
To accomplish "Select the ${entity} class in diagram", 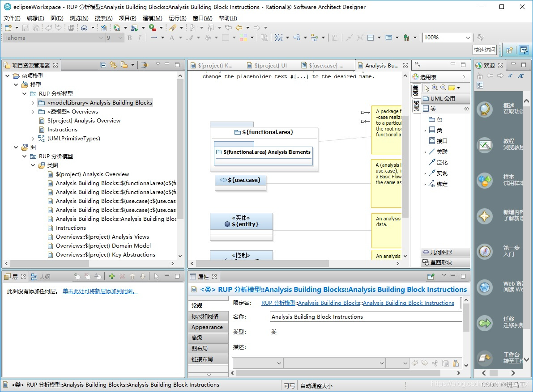I will coord(241,226).
